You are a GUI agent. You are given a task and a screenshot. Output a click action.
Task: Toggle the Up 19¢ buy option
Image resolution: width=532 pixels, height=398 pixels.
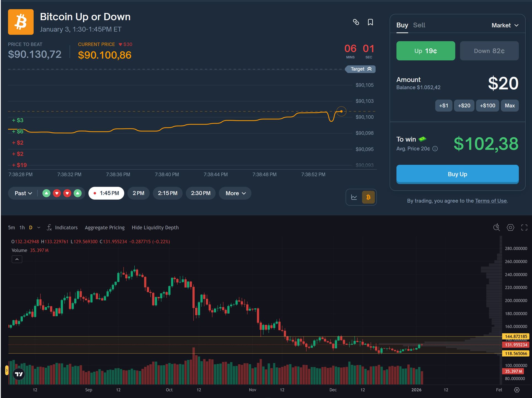pos(425,51)
